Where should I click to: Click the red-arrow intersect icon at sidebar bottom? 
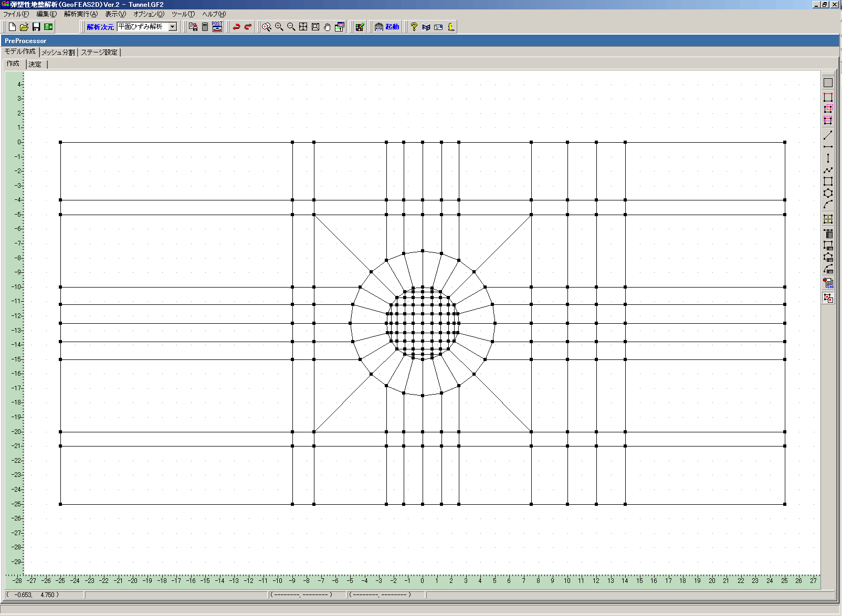[x=828, y=298]
